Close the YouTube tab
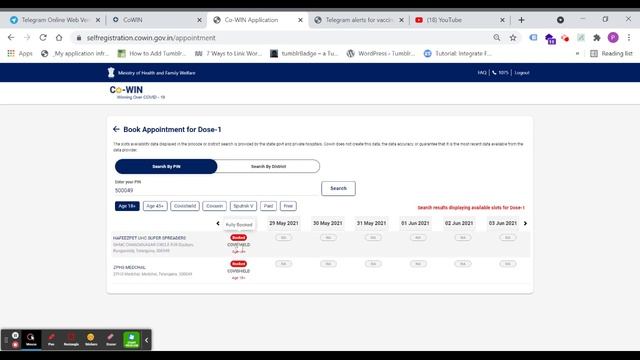The width and height of the screenshot is (640, 360). [502, 20]
